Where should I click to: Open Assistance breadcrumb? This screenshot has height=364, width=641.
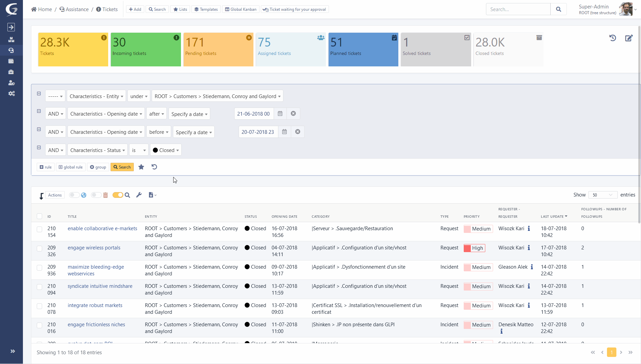pos(74,9)
